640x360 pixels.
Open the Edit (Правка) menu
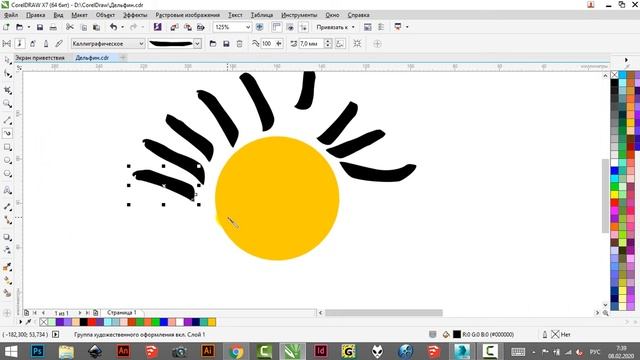(36, 15)
